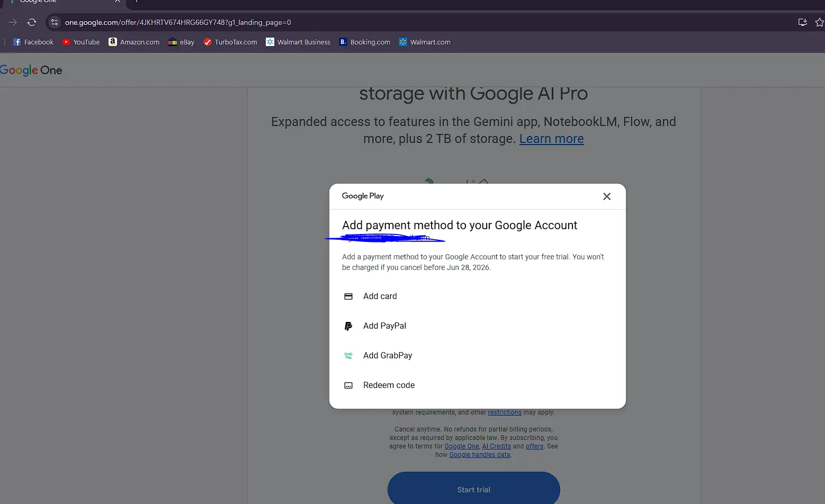Open Google One terms link

click(x=462, y=446)
